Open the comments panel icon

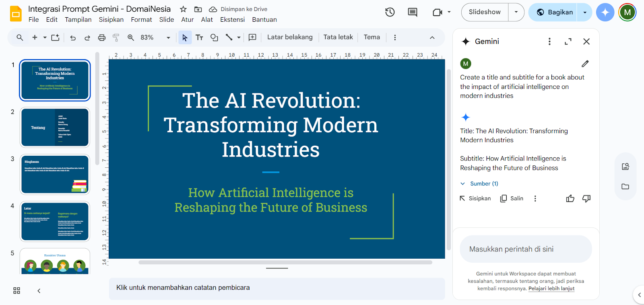(x=412, y=12)
